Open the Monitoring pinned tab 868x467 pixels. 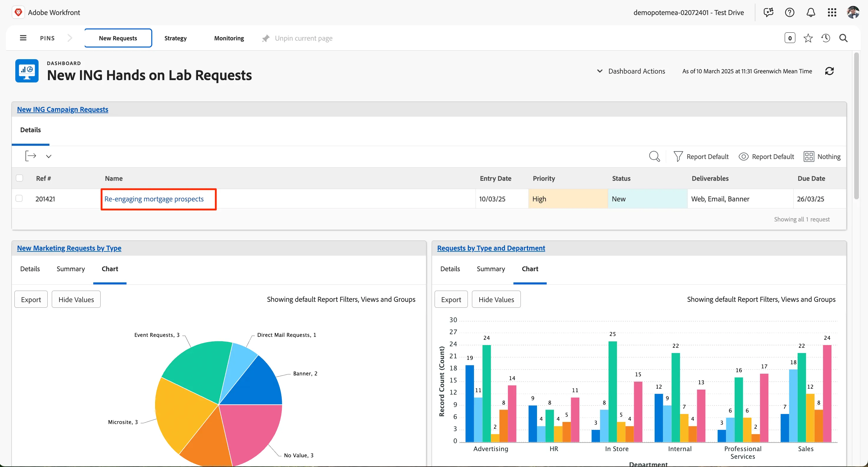coord(229,38)
